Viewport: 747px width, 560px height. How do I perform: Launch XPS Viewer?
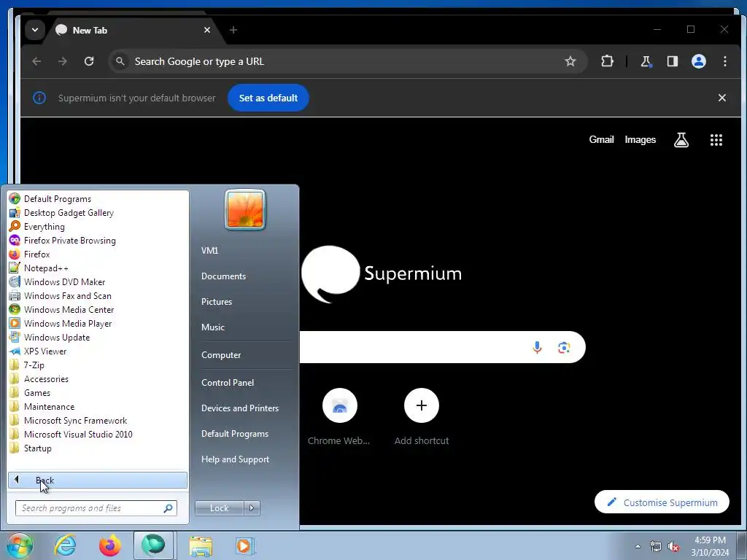(x=98, y=351)
